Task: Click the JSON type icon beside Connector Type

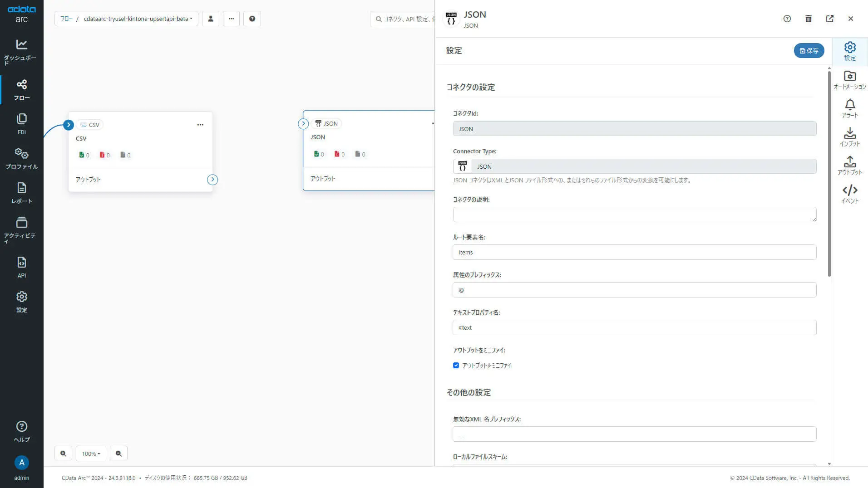Action: 462,166
